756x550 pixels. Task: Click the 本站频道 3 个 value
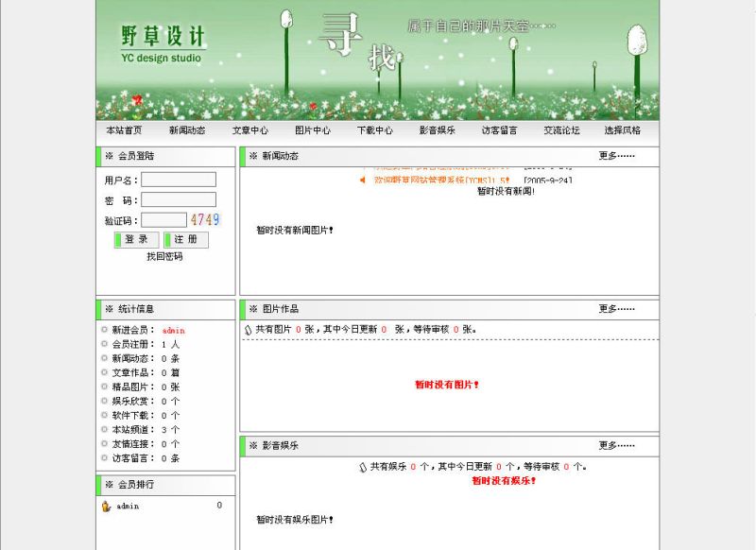coord(170,429)
